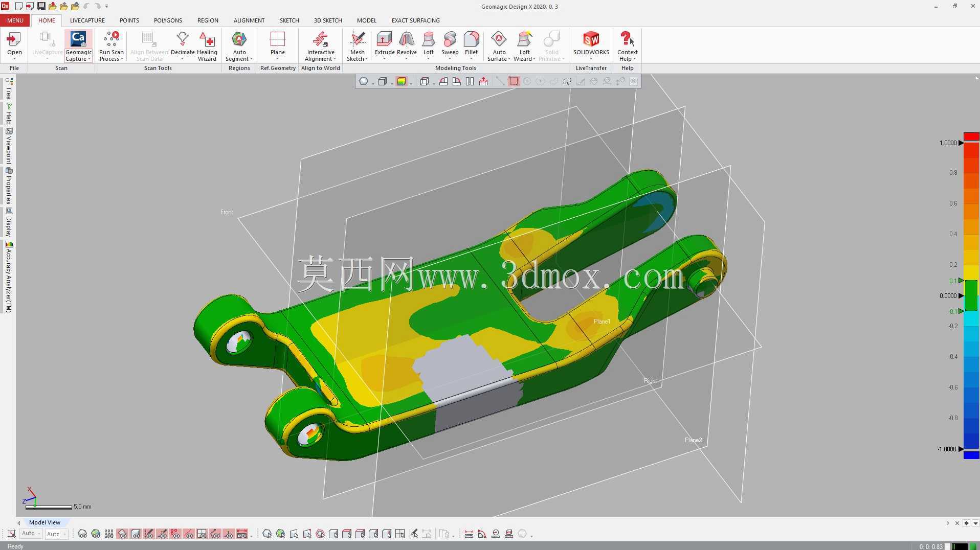
Task: Expand the Context Help dropdown arrow
Action: click(x=634, y=59)
